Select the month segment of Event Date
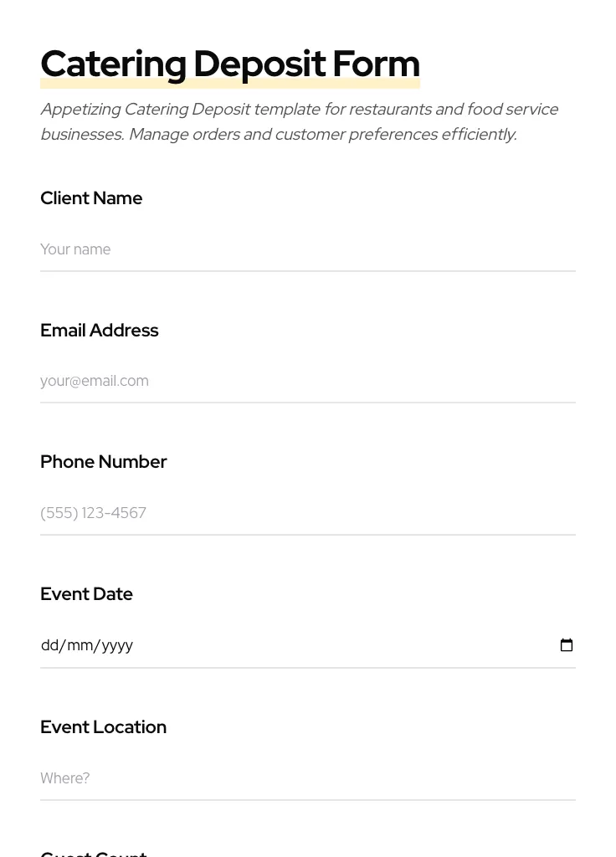This screenshot has width=616, height=857. coord(80,645)
